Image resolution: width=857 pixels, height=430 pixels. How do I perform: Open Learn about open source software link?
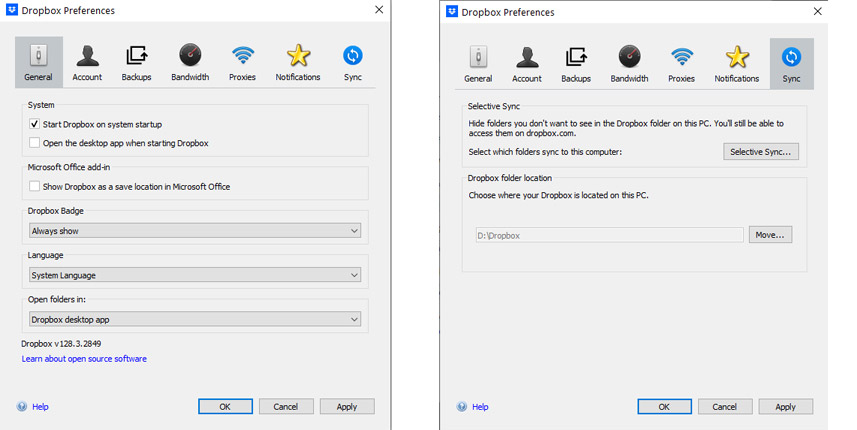[84, 358]
